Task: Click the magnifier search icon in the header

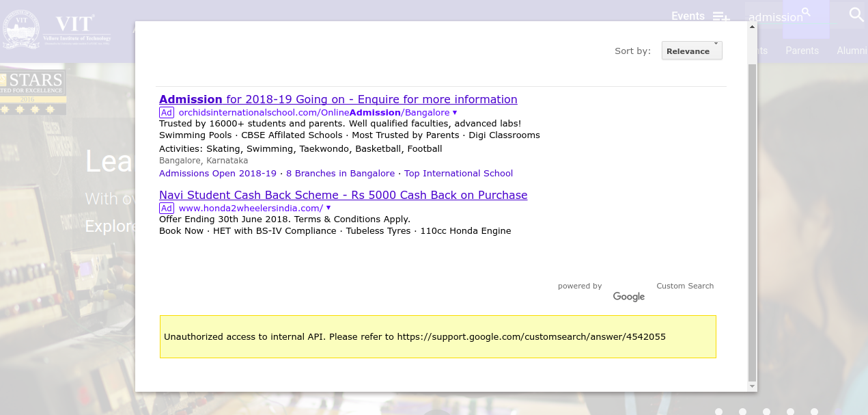Action: [x=856, y=14]
